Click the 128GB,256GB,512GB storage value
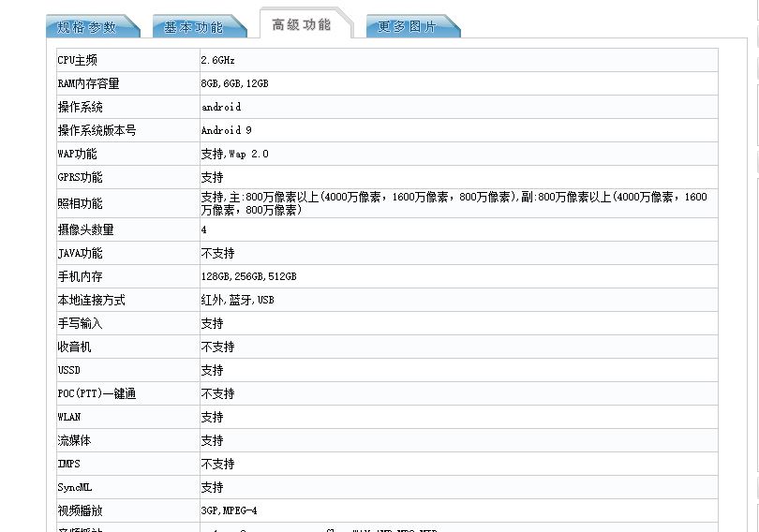Viewport: 759px width, 532px height. click(x=248, y=276)
